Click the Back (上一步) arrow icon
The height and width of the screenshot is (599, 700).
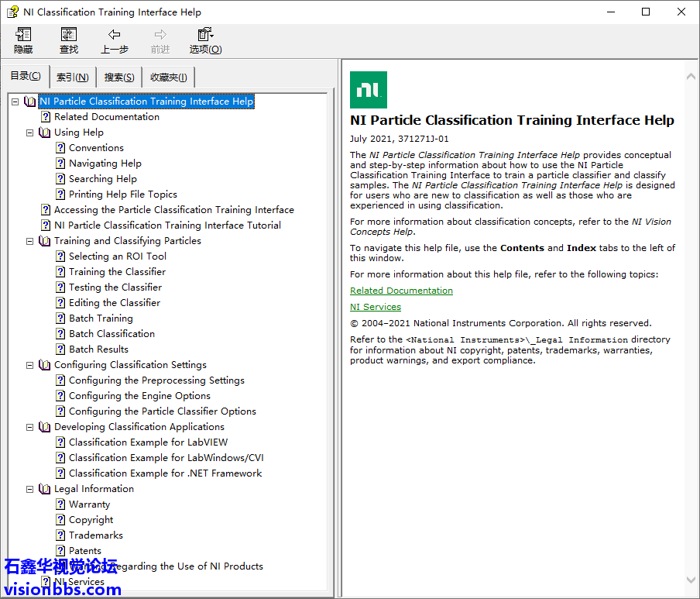(115, 34)
